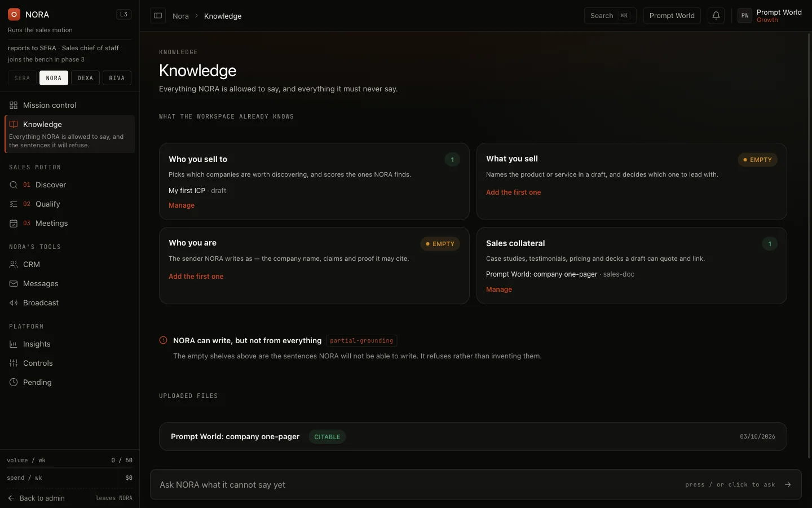Click the send arrow in ask bar
This screenshot has width=812, height=508.
(788, 485)
